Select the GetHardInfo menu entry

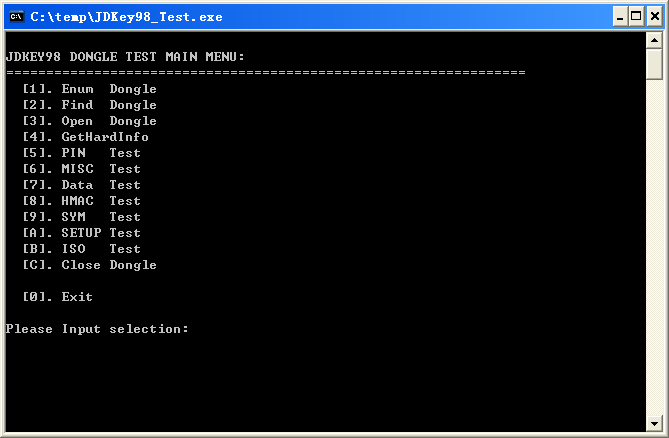tap(85, 137)
